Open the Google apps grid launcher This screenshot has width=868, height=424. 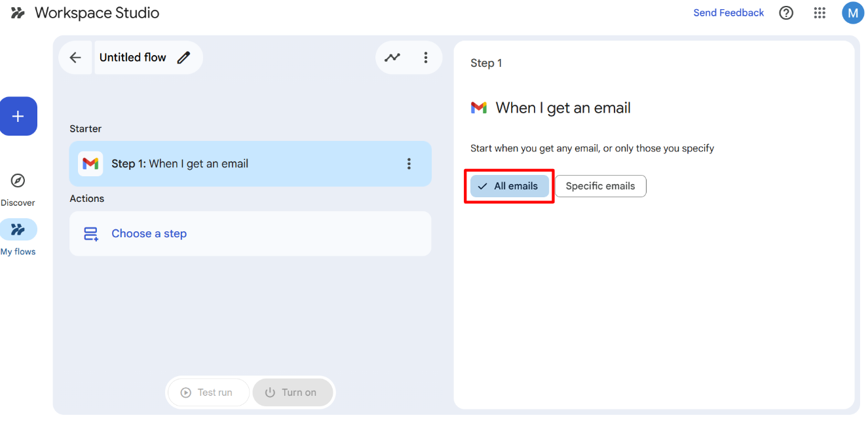tap(819, 13)
